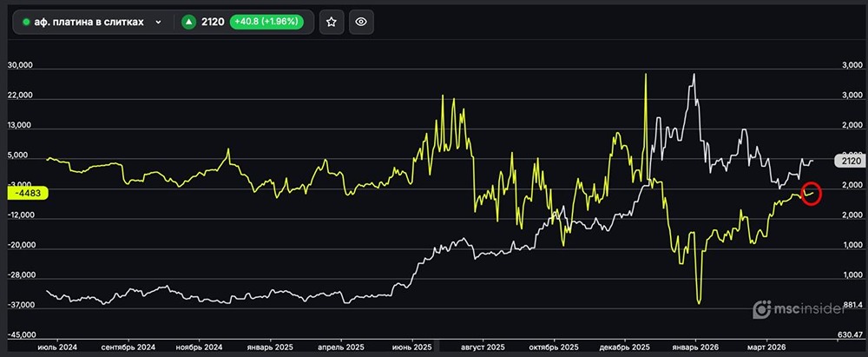Viewport: 868px width, 357px height.
Task: Click the 'январь 2026' date label
Action: pos(695,347)
